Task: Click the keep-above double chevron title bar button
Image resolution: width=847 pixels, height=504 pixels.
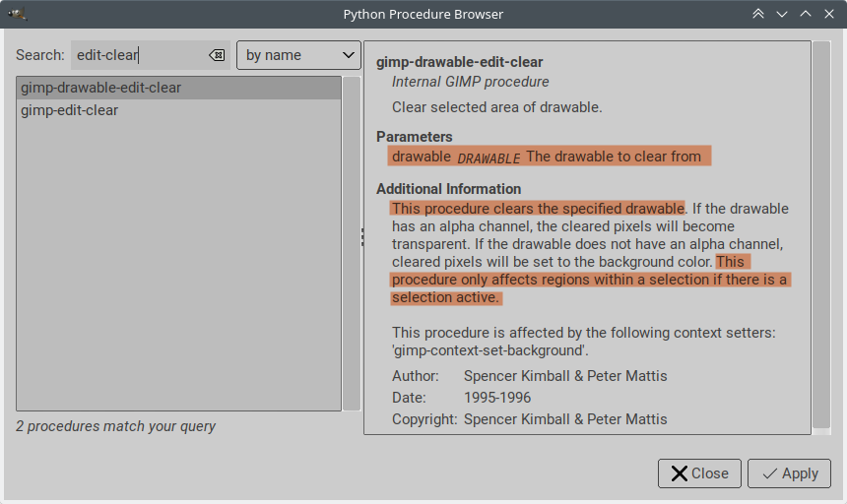Action: (x=758, y=14)
